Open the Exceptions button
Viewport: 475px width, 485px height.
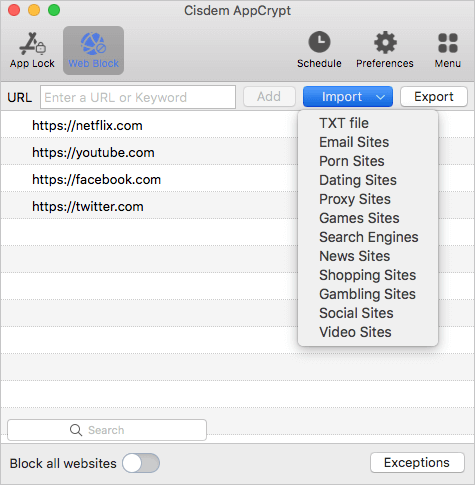point(417,463)
